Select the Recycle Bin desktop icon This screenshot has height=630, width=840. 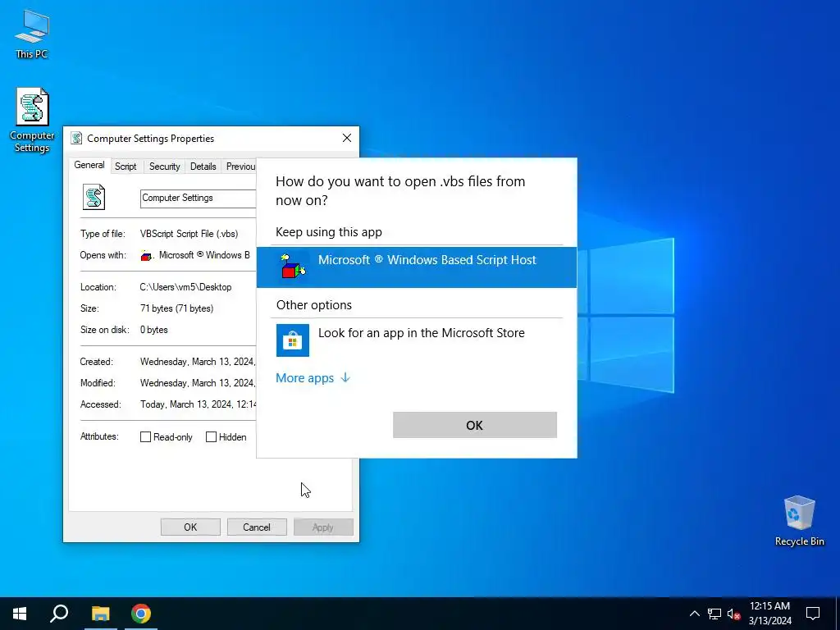[x=799, y=520]
